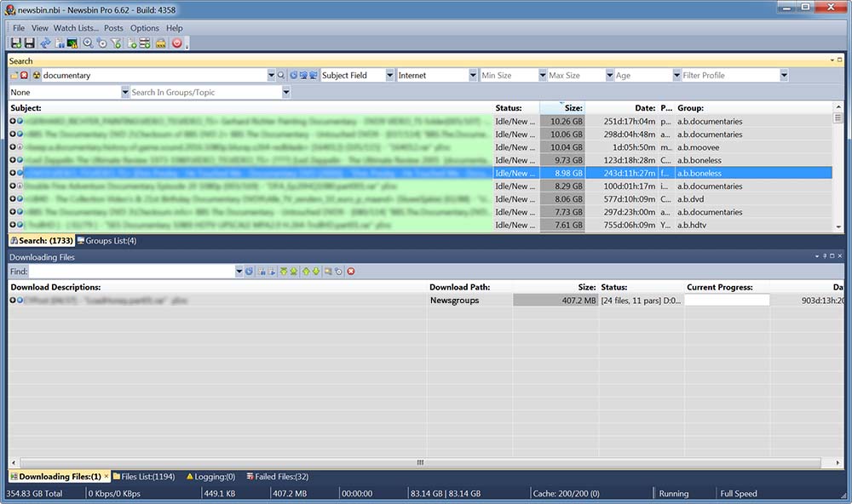
Task: Open the Filter Profile dropdown
Action: pyautogui.click(x=784, y=76)
